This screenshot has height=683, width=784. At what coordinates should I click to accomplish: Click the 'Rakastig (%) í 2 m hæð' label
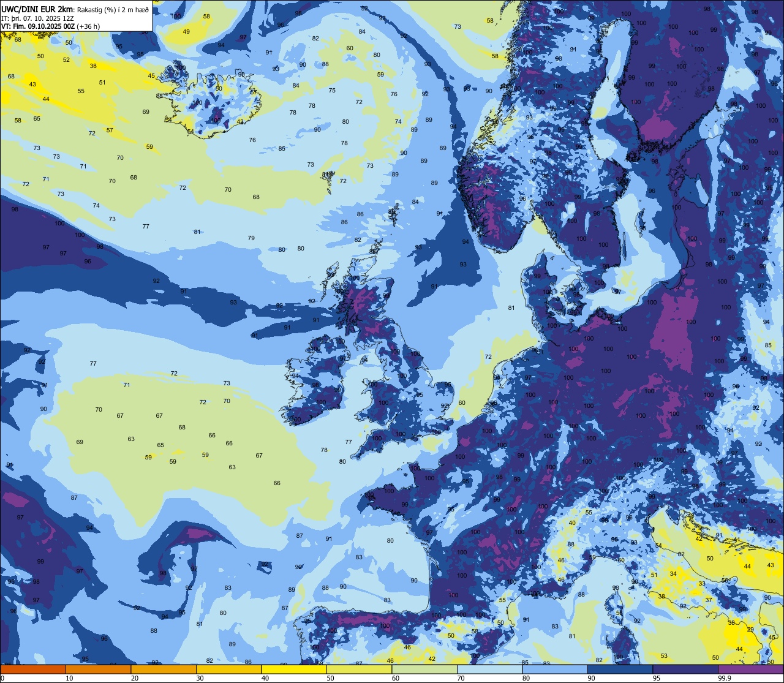coord(113,9)
